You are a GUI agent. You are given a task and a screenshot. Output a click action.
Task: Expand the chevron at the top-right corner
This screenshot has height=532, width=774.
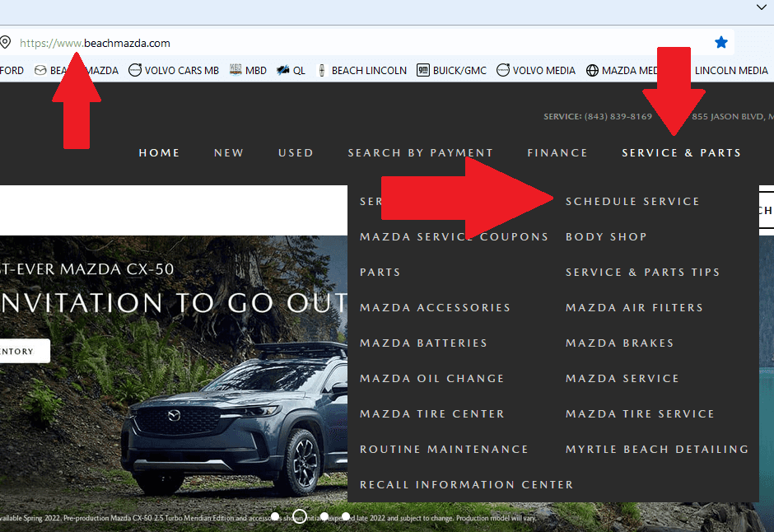click(x=761, y=7)
